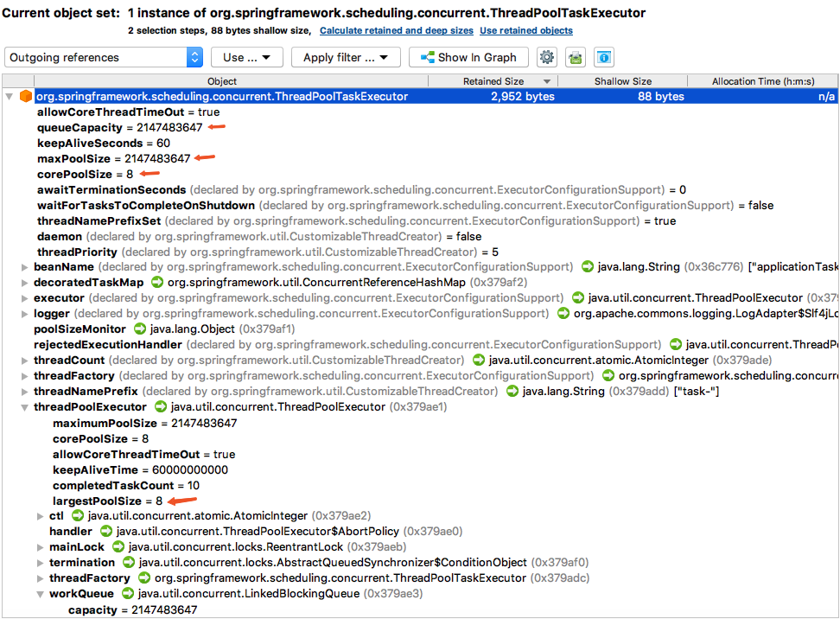Click green arrow icon in the threadCount row
The image size is (840, 619).
[x=479, y=360]
